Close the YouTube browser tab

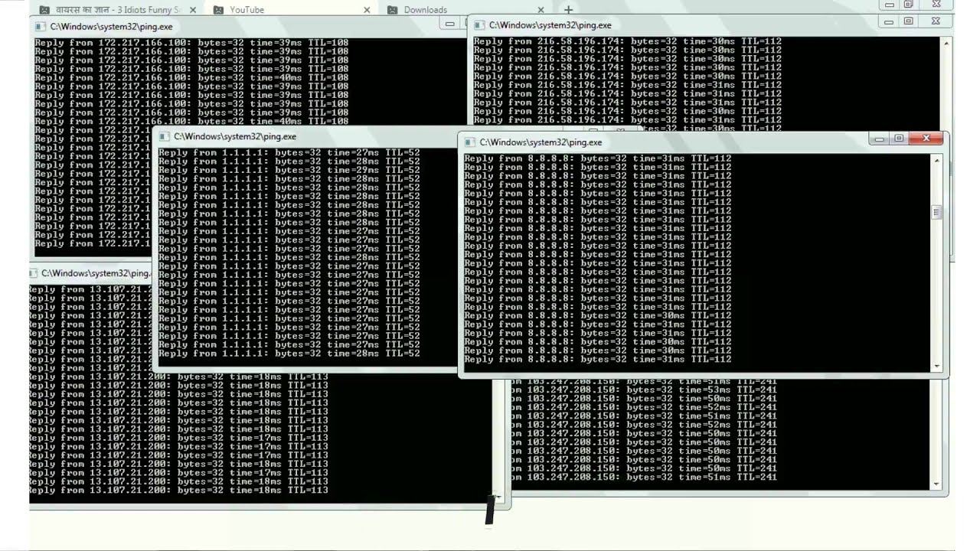point(367,10)
